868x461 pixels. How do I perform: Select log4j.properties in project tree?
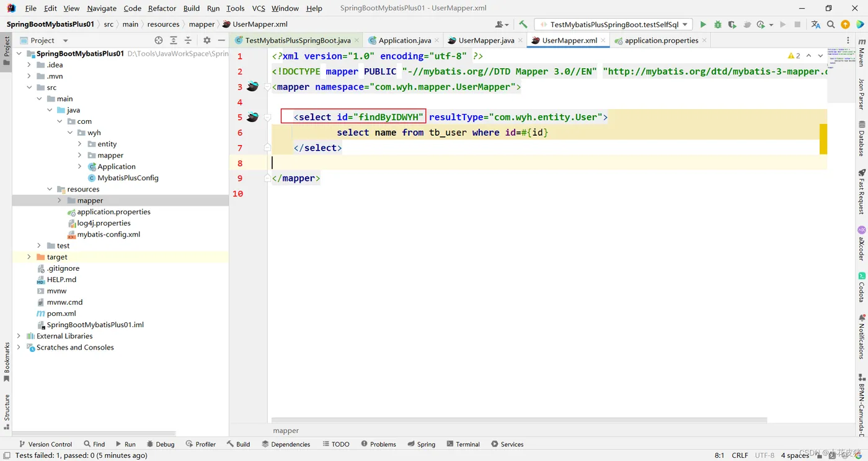coord(104,223)
